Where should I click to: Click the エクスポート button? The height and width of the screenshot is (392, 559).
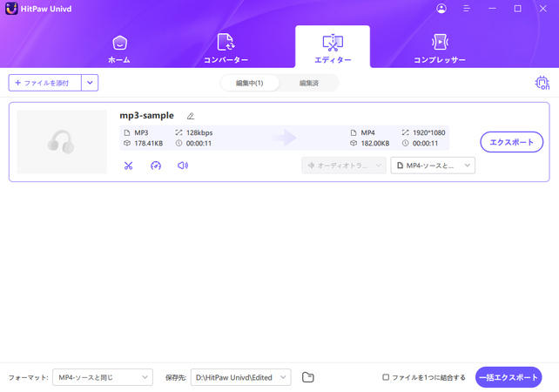[x=512, y=142]
